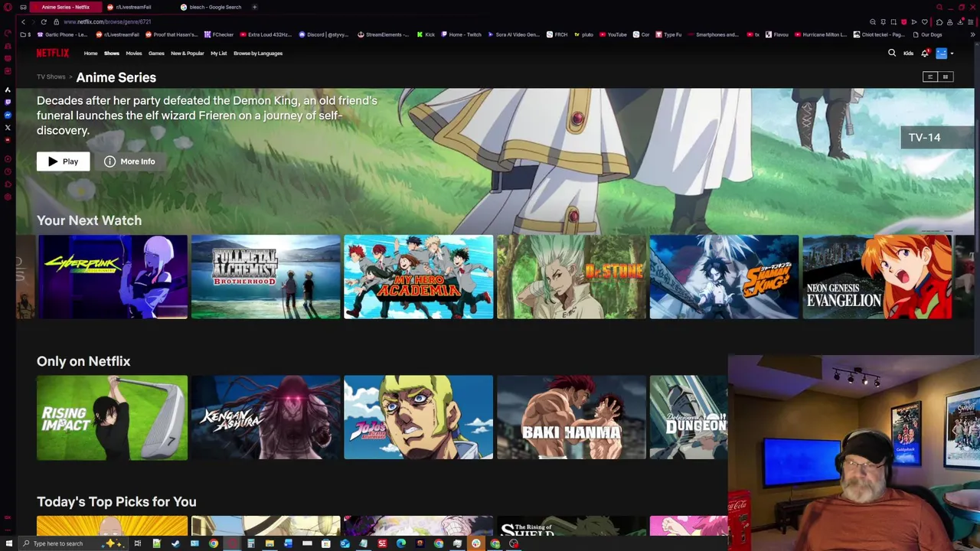Open Extra Loud 432Hz bookmark
This screenshot has height=551, width=980.
click(266, 34)
